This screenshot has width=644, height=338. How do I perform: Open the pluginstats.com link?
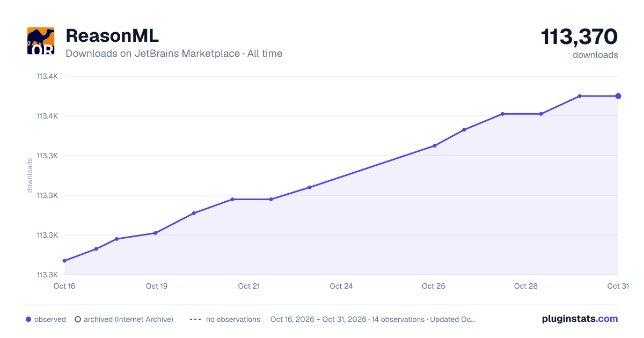click(x=580, y=319)
